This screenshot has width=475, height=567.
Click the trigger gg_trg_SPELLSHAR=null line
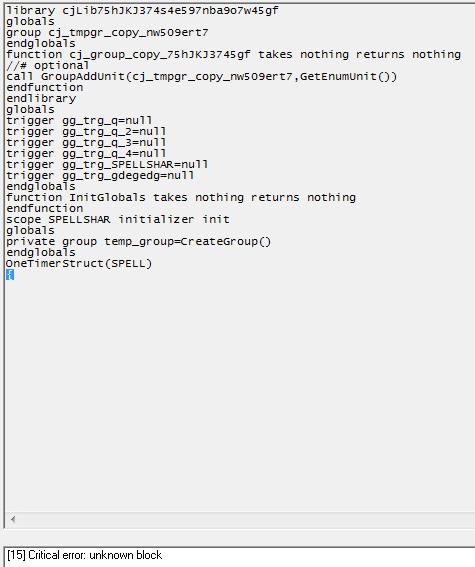tap(107, 165)
